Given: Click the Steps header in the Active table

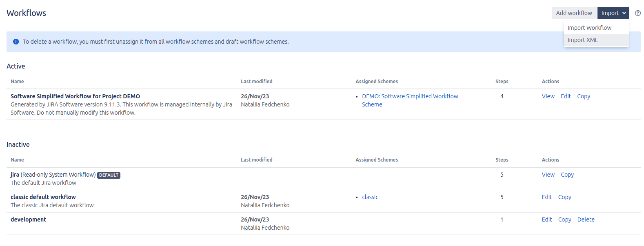Looking at the screenshot, I should point(502,82).
